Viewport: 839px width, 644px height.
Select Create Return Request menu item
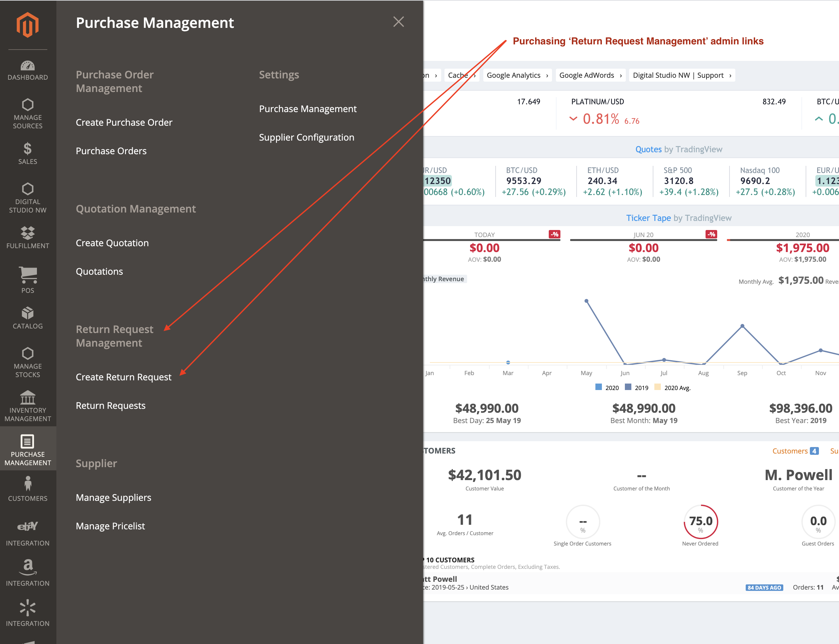point(123,377)
